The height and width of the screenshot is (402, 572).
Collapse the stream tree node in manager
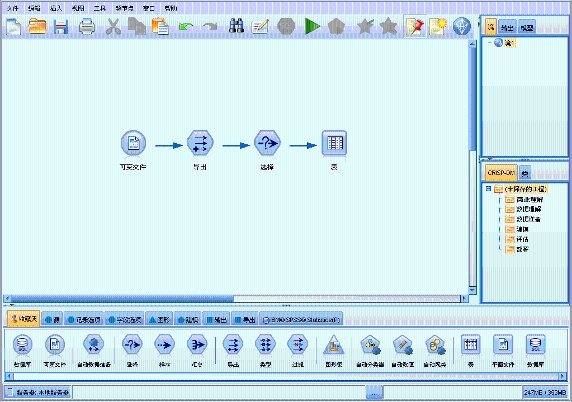click(x=490, y=43)
